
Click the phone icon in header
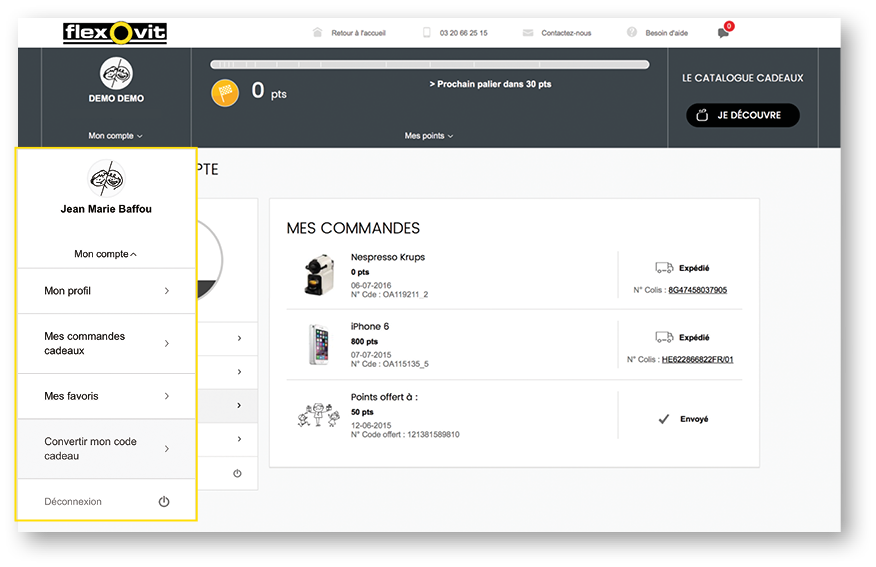[x=427, y=32]
